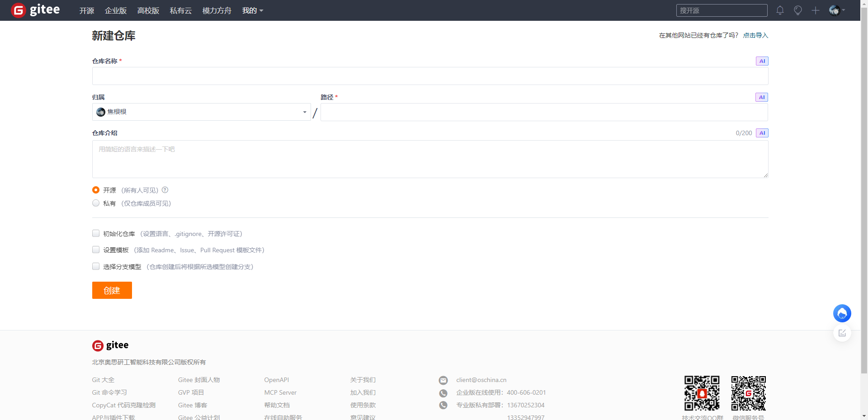Focus the 仓库介绍 text area

coord(430,159)
